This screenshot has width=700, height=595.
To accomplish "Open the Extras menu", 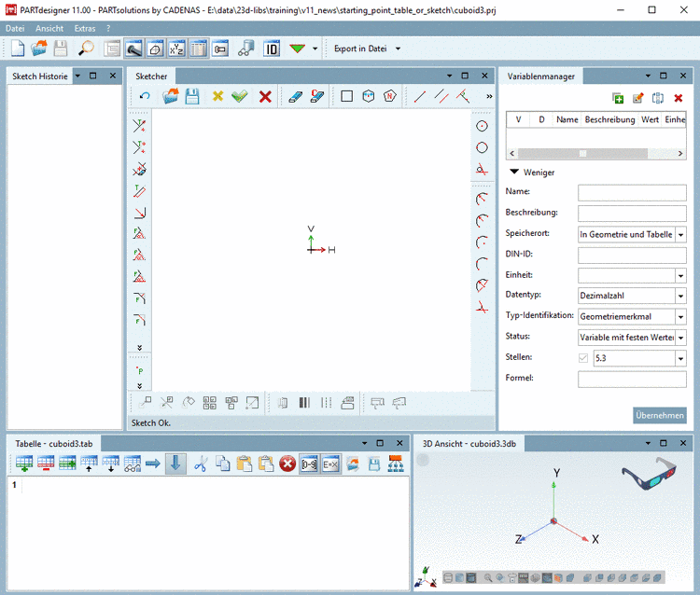I will pos(85,29).
